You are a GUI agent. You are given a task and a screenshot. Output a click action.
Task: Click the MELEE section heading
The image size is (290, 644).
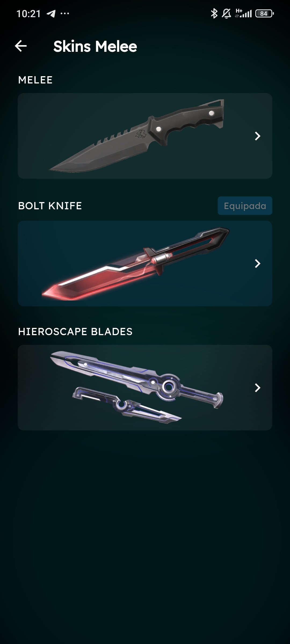(35, 80)
